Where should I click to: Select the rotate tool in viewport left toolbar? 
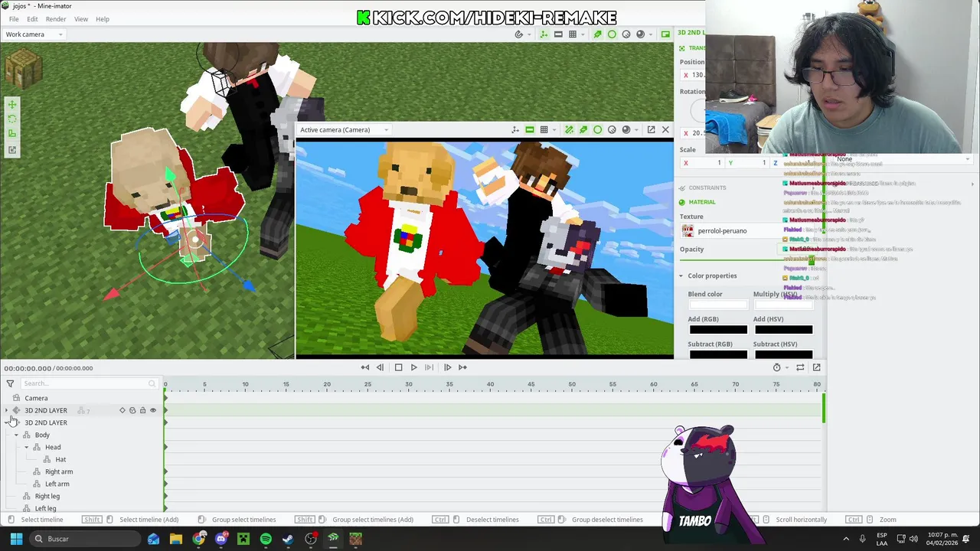point(12,119)
